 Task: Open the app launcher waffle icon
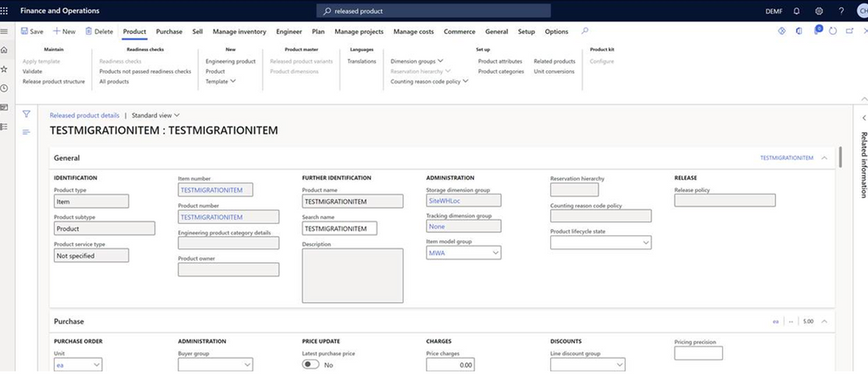[x=4, y=10]
